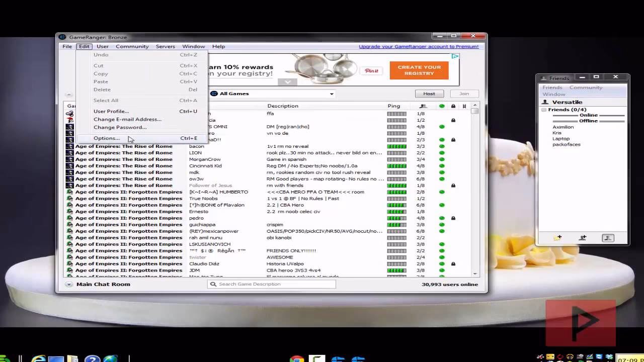Click the lock icon in pedro's row
Viewport: 644px width, 362px height.
(453, 218)
